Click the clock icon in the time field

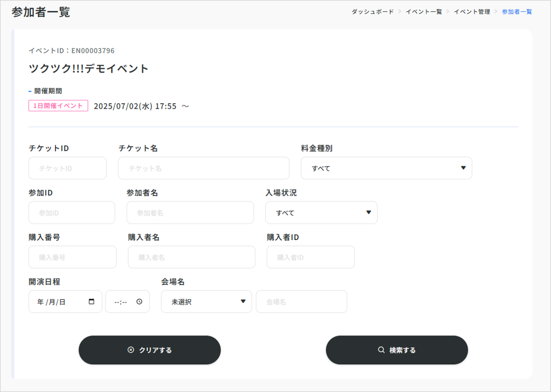[140, 302]
